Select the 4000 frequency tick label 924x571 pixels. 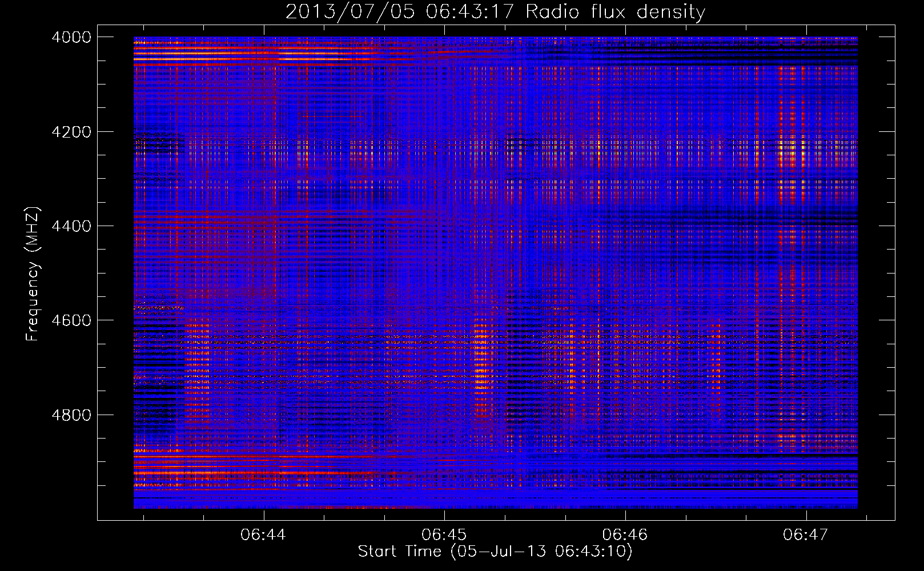tap(71, 37)
